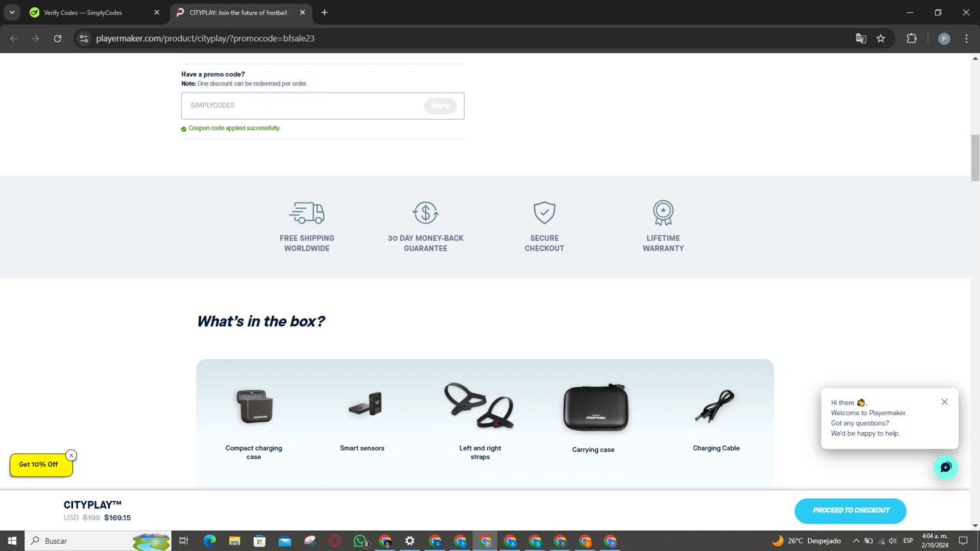Open the translate page icon

[861, 39]
